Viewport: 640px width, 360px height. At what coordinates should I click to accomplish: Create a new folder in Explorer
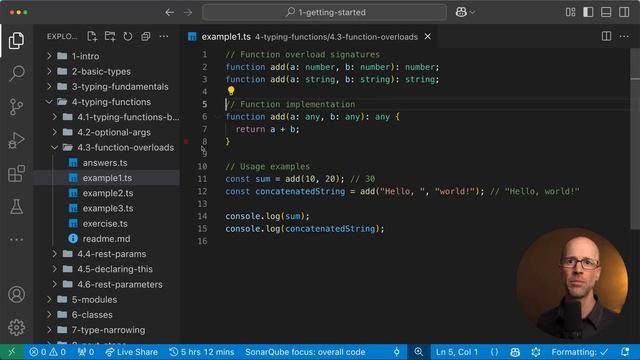tap(110, 36)
